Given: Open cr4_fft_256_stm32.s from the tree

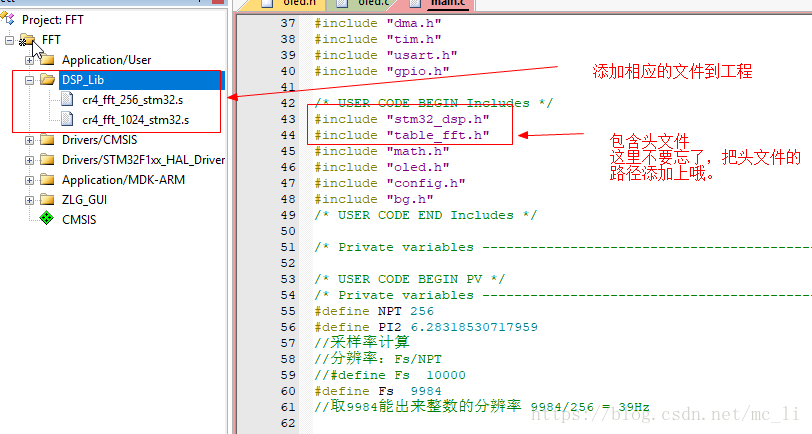Looking at the screenshot, I should pyautogui.click(x=133, y=100).
